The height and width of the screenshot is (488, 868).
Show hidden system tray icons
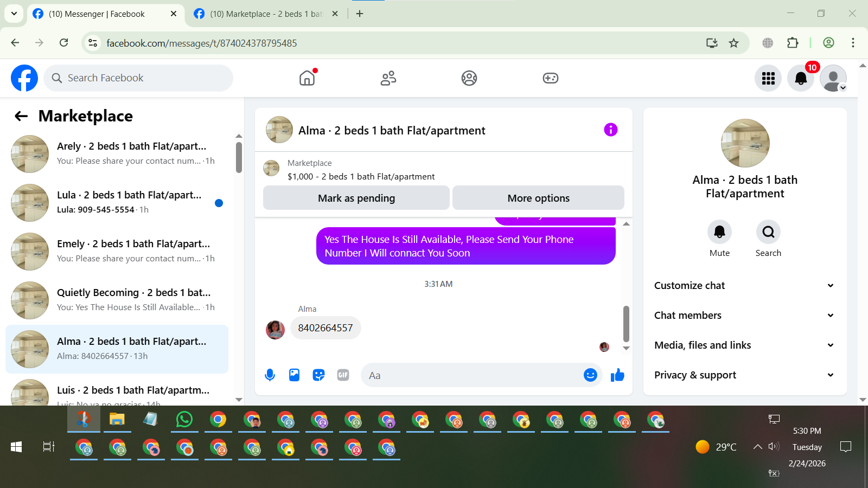click(757, 447)
